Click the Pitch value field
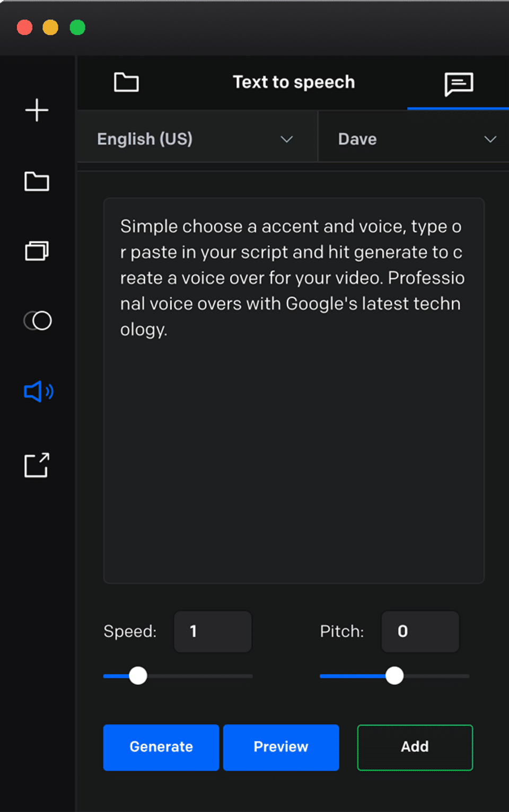Viewport: 509px width, 812px height. click(420, 631)
